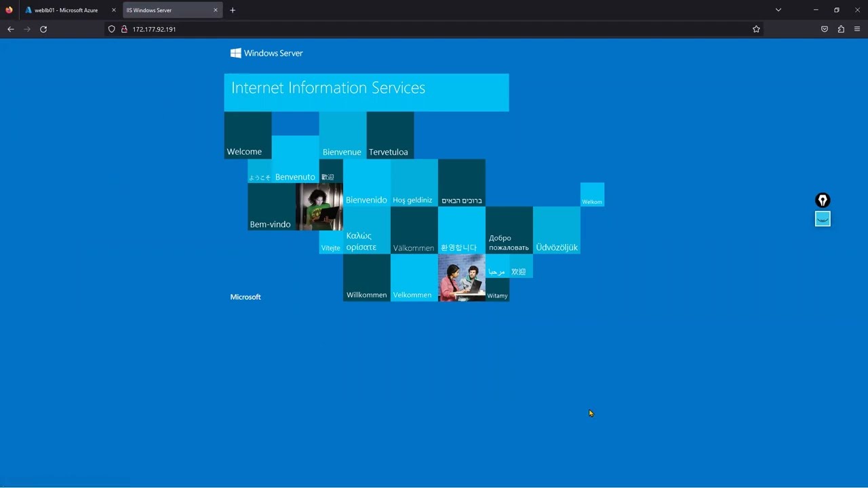
Task: Reload the current page
Action: click(x=43, y=29)
